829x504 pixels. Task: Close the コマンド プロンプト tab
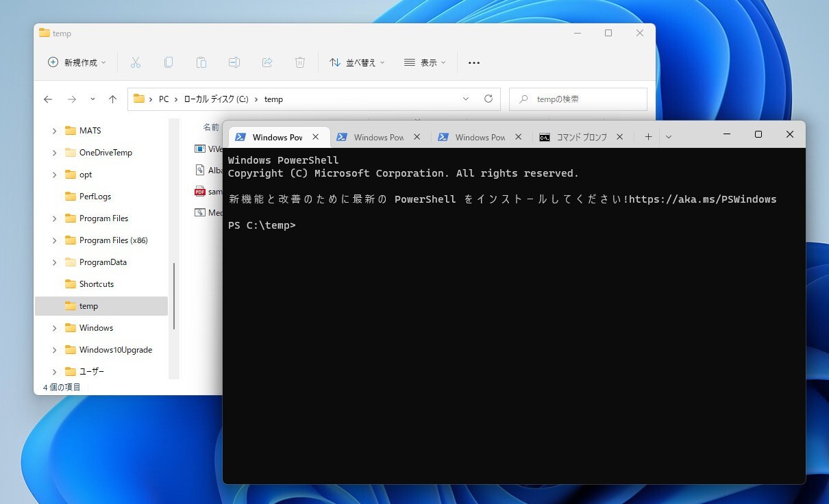(x=619, y=137)
